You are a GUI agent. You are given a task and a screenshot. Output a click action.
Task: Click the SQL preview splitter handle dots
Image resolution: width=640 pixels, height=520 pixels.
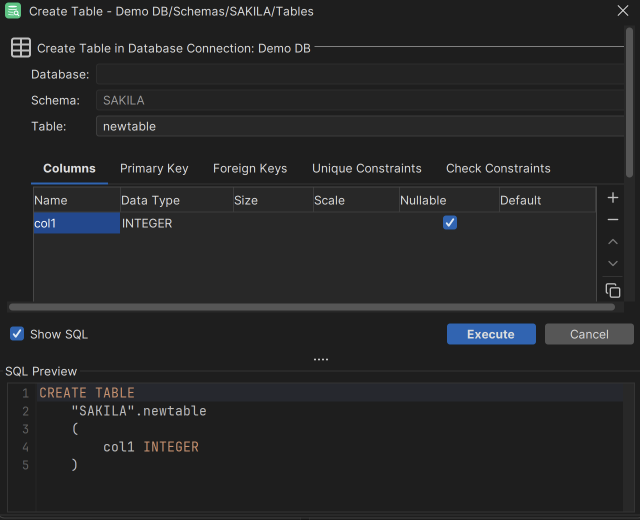coord(321,359)
